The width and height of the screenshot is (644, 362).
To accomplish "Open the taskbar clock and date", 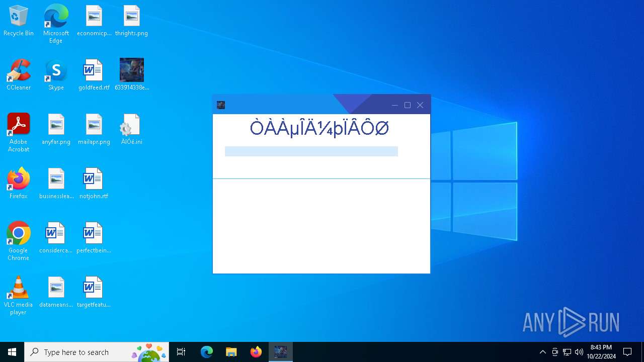I will 601,352.
